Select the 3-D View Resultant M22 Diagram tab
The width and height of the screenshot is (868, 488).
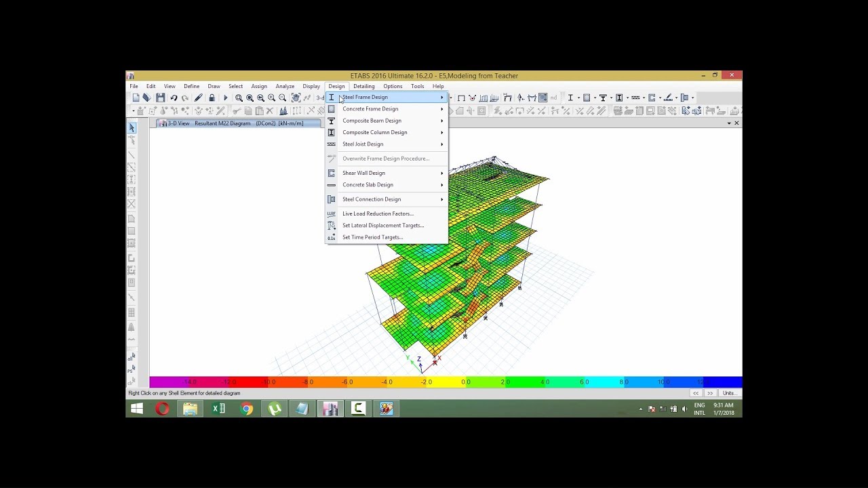pos(239,123)
